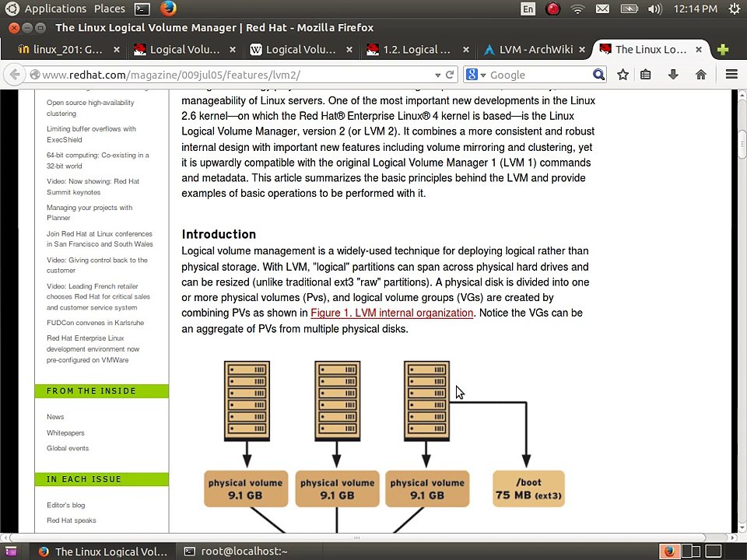Open the mail indicator envelope
Viewport: 747px width, 560px height.
pyautogui.click(x=602, y=9)
